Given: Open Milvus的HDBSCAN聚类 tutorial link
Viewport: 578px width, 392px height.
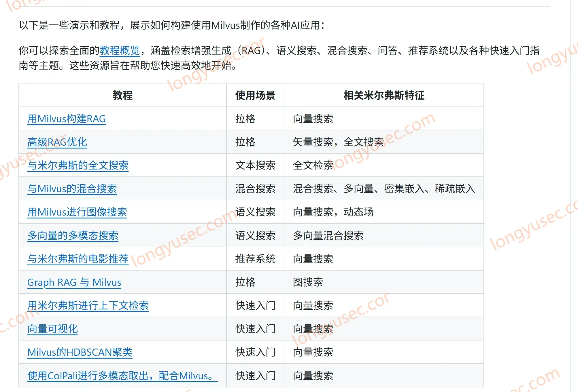Looking at the screenshot, I should pyautogui.click(x=80, y=352).
